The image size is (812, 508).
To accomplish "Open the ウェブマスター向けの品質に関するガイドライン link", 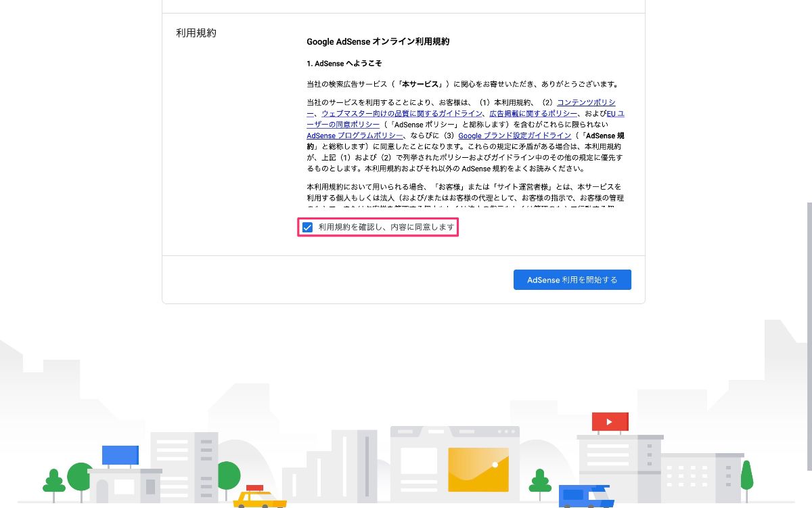I will click(x=402, y=114).
